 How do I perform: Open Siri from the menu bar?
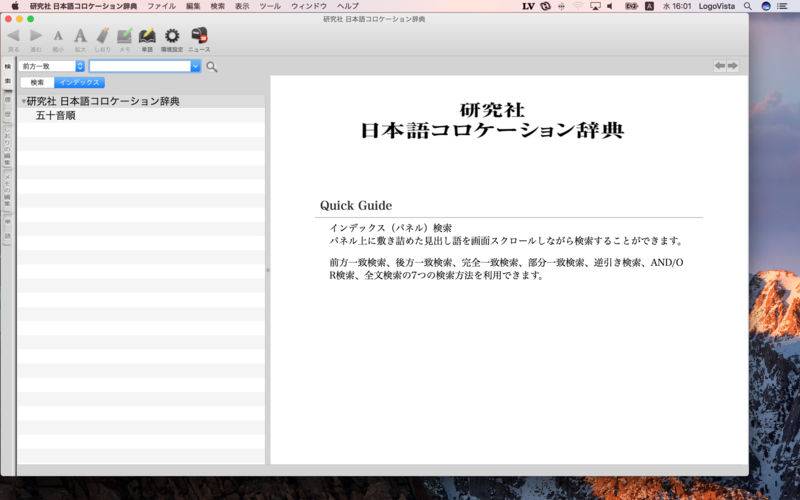pos(766,6)
